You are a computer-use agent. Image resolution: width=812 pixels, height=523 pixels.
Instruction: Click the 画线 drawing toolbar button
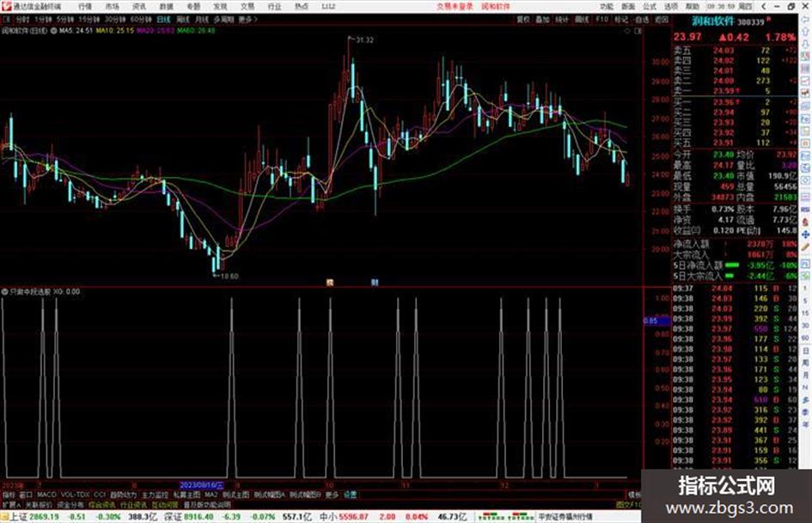click(582, 20)
